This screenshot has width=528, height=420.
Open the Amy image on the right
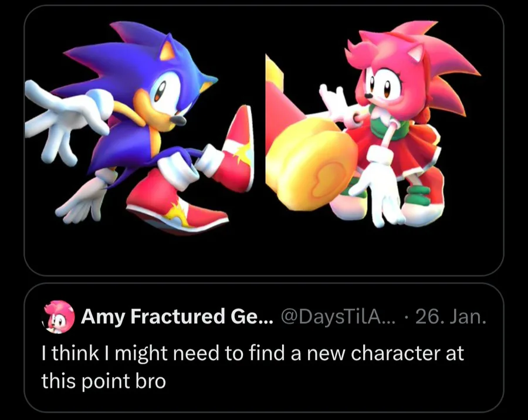(x=375, y=129)
